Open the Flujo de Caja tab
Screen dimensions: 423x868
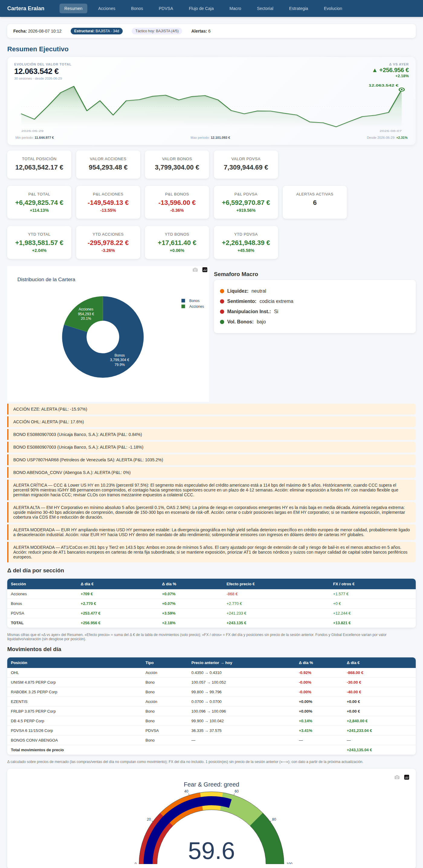point(201,8)
